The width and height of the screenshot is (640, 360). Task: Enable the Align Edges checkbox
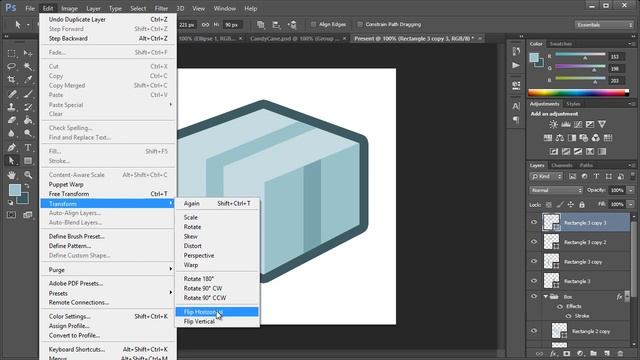(x=313, y=24)
